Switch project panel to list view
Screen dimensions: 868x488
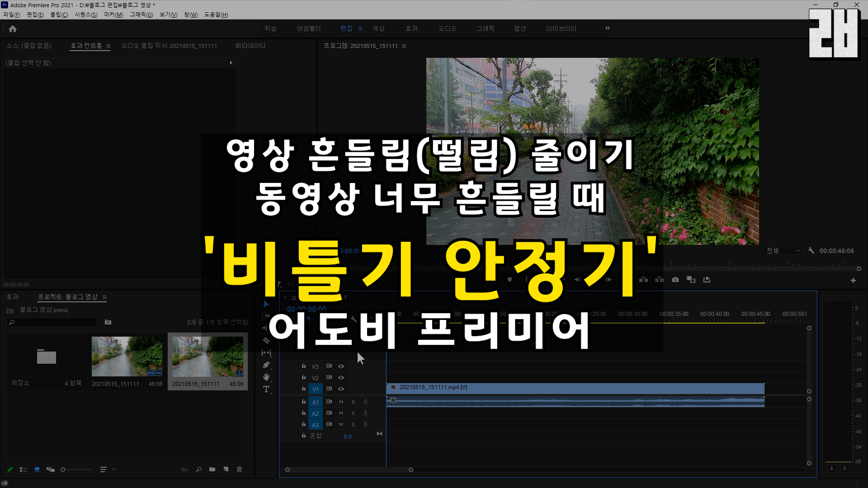pyautogui.click(x=24, y=469)
